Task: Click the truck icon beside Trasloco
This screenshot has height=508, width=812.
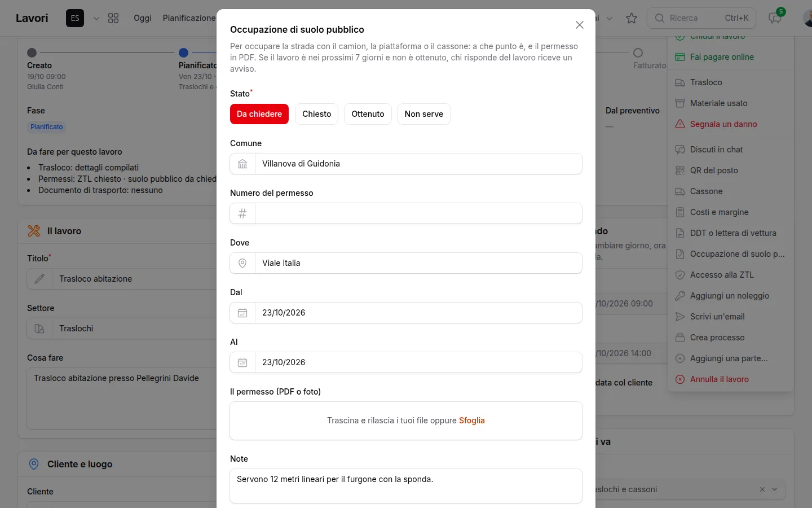Action: pos(680,82)
